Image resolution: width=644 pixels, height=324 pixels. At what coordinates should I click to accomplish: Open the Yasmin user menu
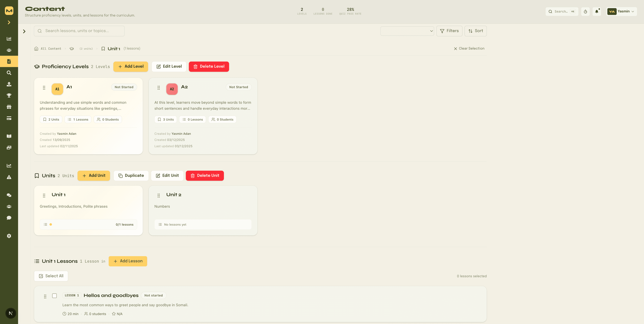click(x=622, y=12)
